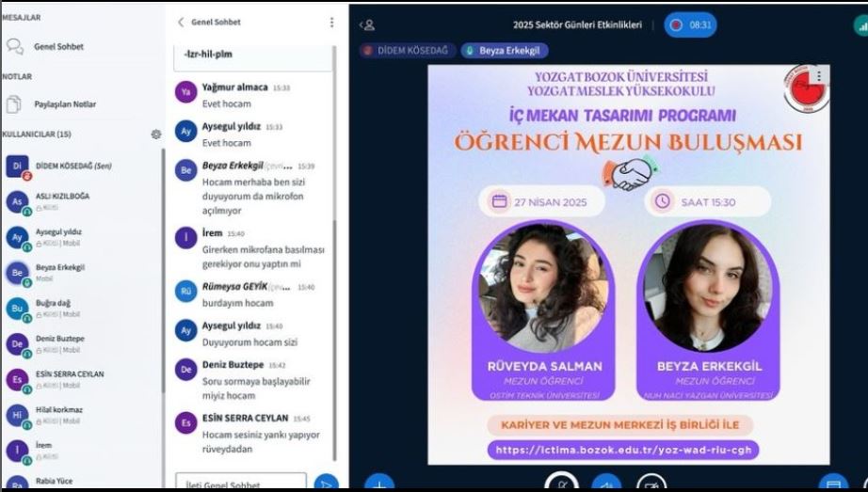Open the Genel Sohbet chat icon in sidebar
The width and height of the screenshot is (868, 492).
(14, 47)
